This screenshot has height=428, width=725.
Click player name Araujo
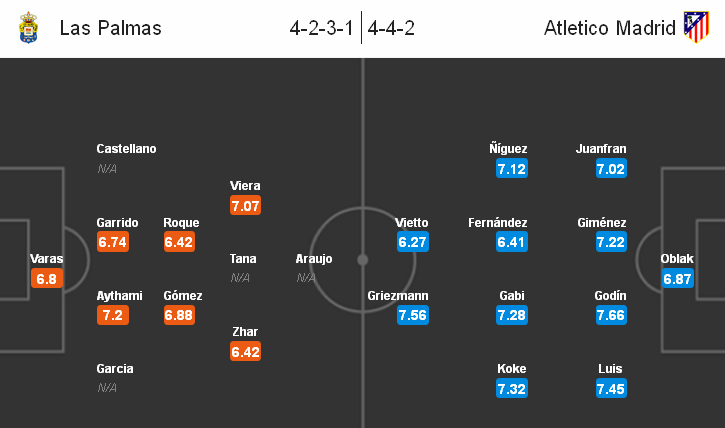(314, 259)
